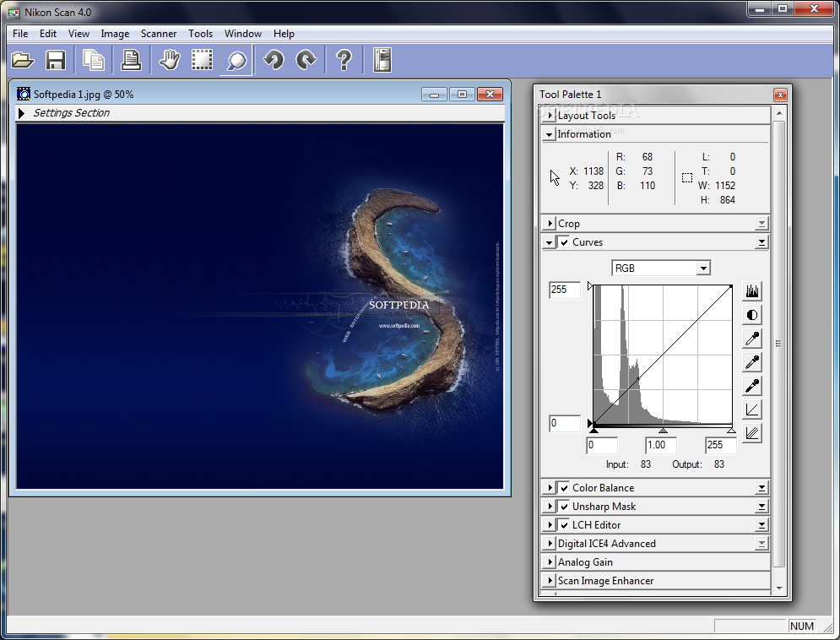Select the white point eyedropper
The height and width of the screenshot is (640, 840).
(x=752, y=339)
